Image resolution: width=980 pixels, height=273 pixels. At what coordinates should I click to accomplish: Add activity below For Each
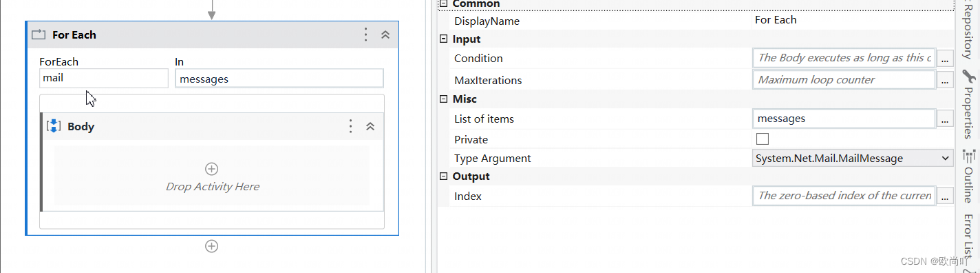coord(212,246)
